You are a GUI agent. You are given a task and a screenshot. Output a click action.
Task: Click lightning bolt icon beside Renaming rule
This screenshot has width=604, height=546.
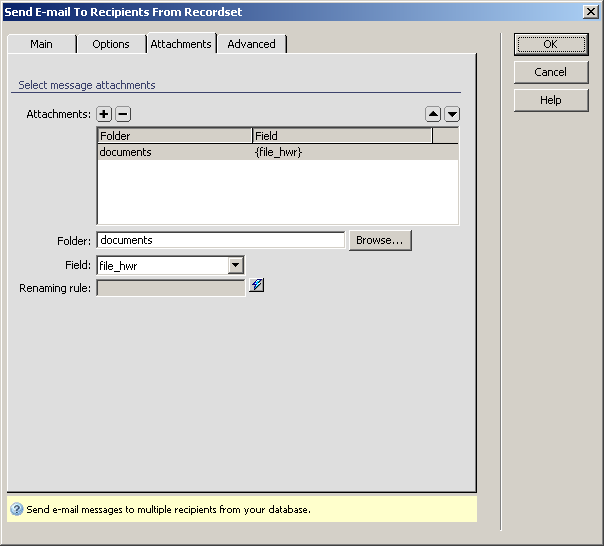point(257,286)
